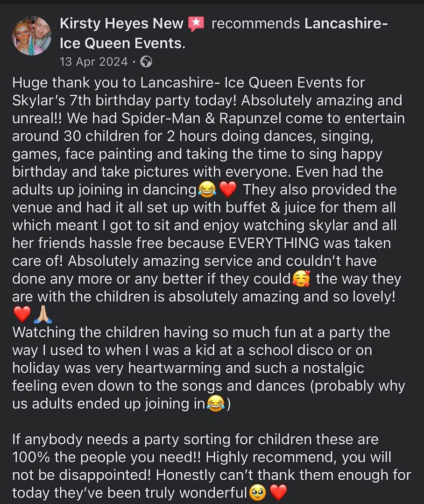Click the praying hands emoji
The width and height of the screenshot is (424, 504).
(x=43, y=315)
